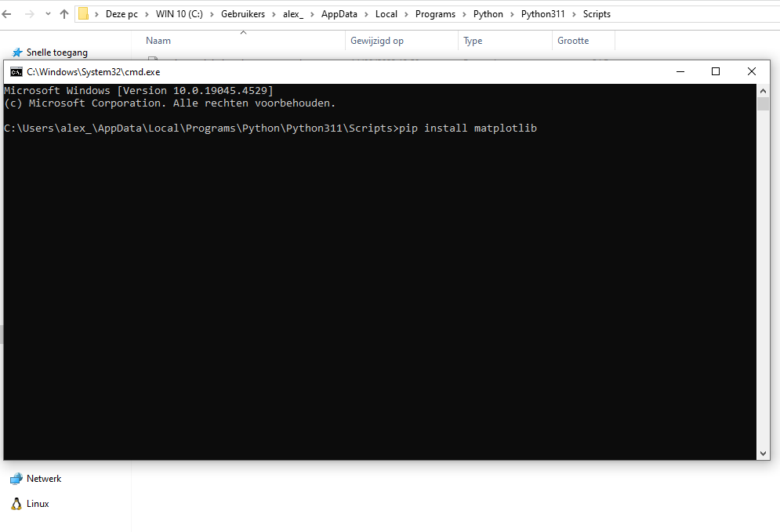Close the cmd.exe window
Image resolution: width=780 pixels, height=532 pixels.
click(752, 71)
